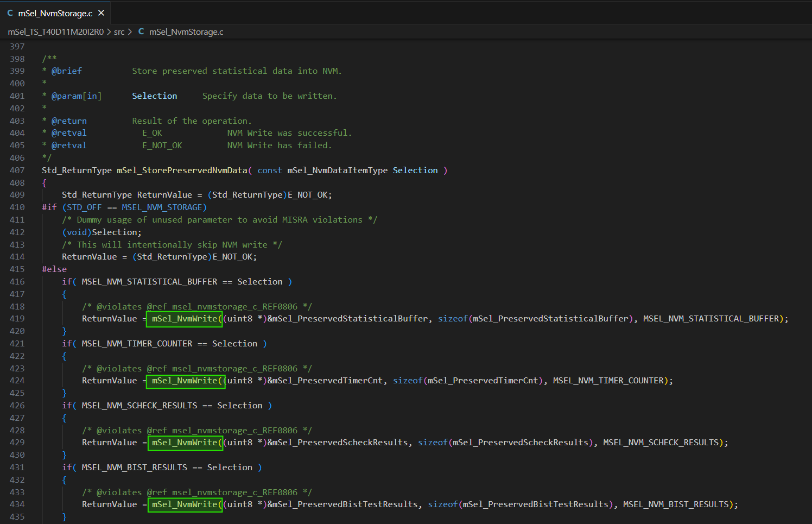Click the C file icon in the tab
Viewport: 812px width, 524px height.
coord(10,13)
